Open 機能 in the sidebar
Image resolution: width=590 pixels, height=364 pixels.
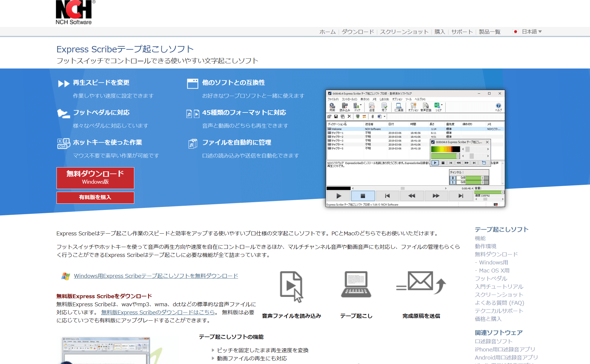pyautogui.click(x=480, y=238)
